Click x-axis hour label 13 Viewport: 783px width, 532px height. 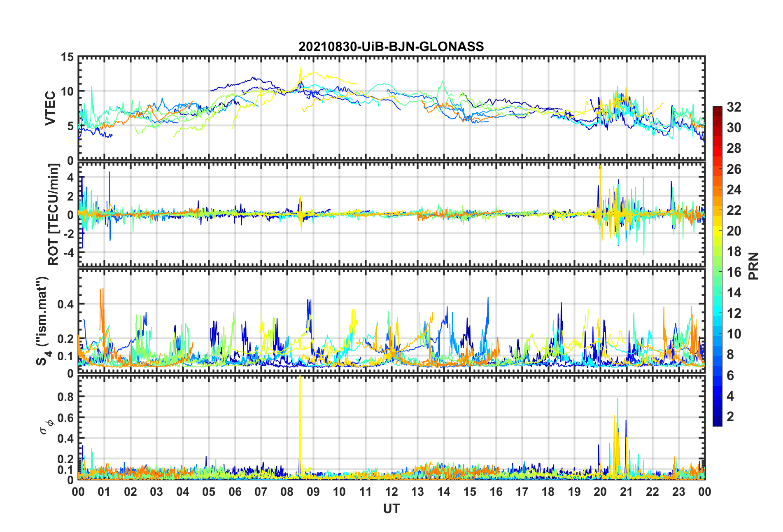point(417,492)
